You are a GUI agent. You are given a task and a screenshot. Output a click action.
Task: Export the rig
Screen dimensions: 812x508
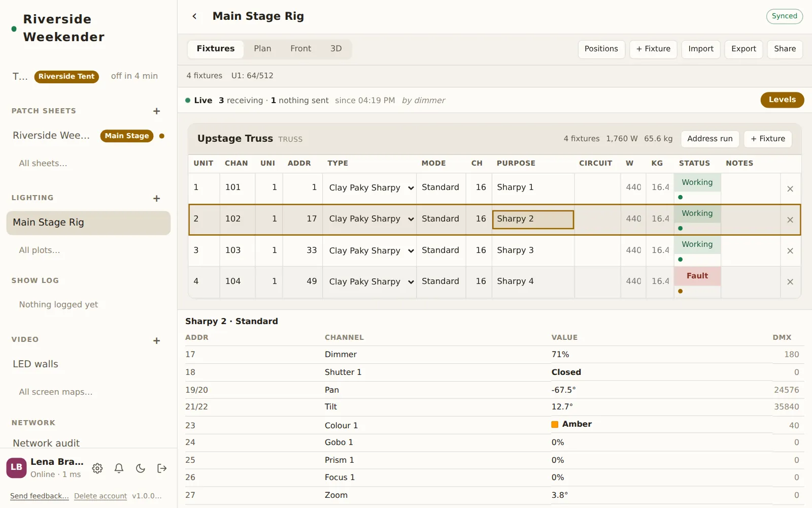pos(743,49)
